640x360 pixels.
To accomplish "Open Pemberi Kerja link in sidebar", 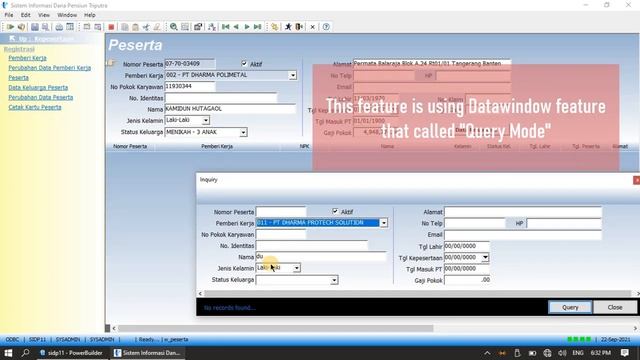I will (x=27, y=58).
